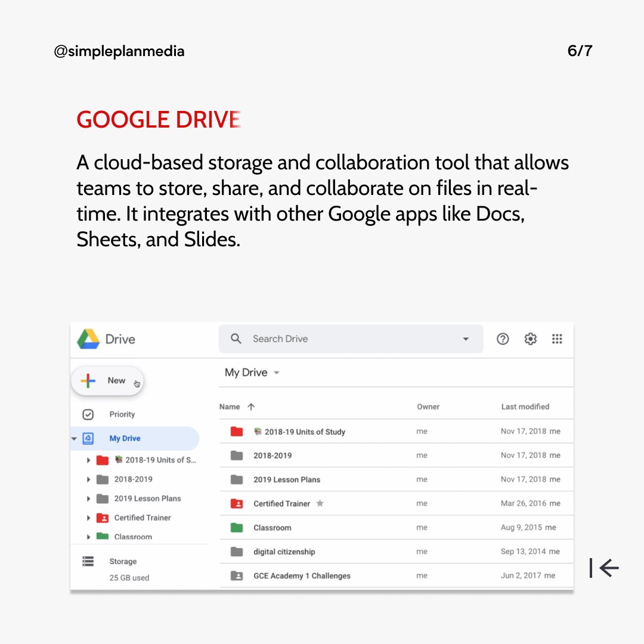The width and height of the screenshot is (644, 644).
Task: Click the 2018-2019 folder name in file list
Action: coord(273,456)
